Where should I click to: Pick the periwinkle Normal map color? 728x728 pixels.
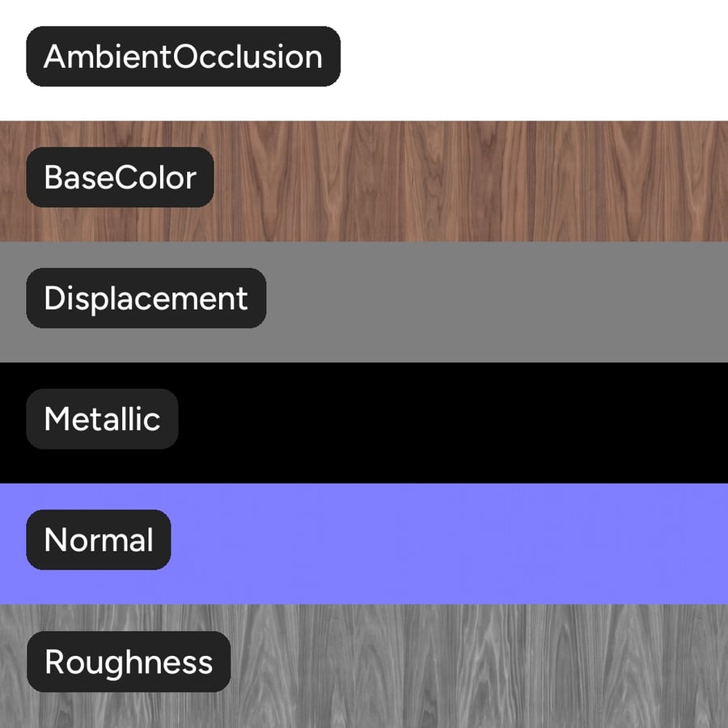450,544
